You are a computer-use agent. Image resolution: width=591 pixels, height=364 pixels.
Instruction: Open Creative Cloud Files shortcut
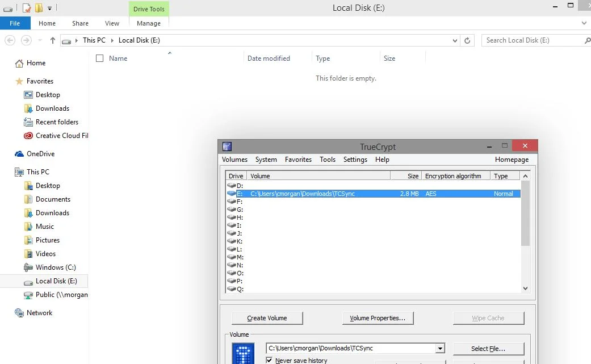coord(62,136)
